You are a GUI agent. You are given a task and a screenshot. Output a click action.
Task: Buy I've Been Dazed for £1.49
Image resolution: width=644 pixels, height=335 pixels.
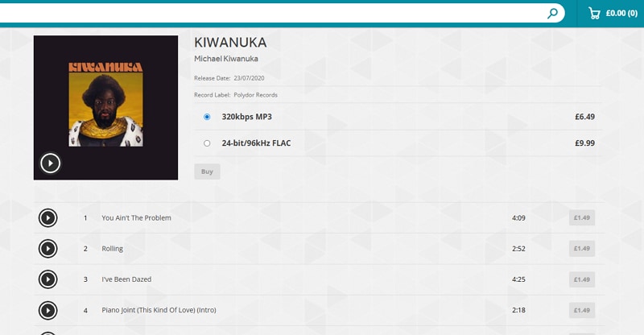(582, 279)
